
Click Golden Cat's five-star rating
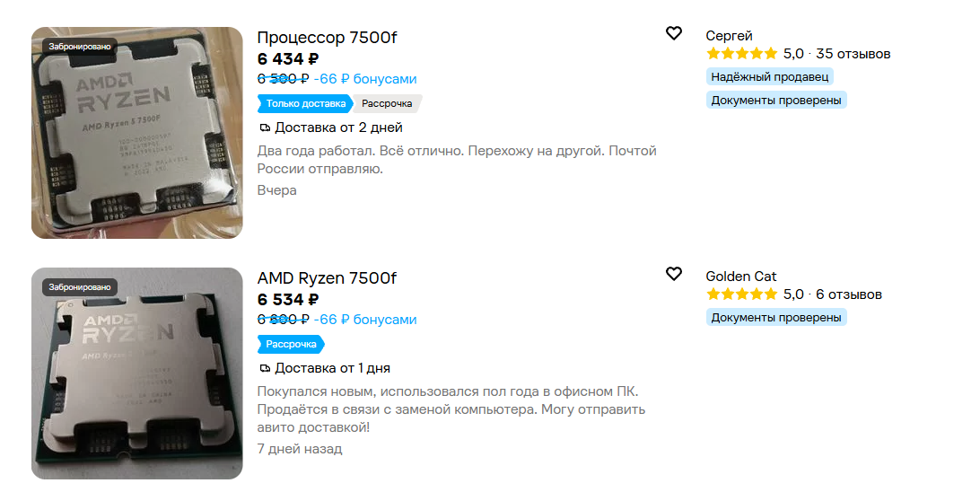pos(742,294)
